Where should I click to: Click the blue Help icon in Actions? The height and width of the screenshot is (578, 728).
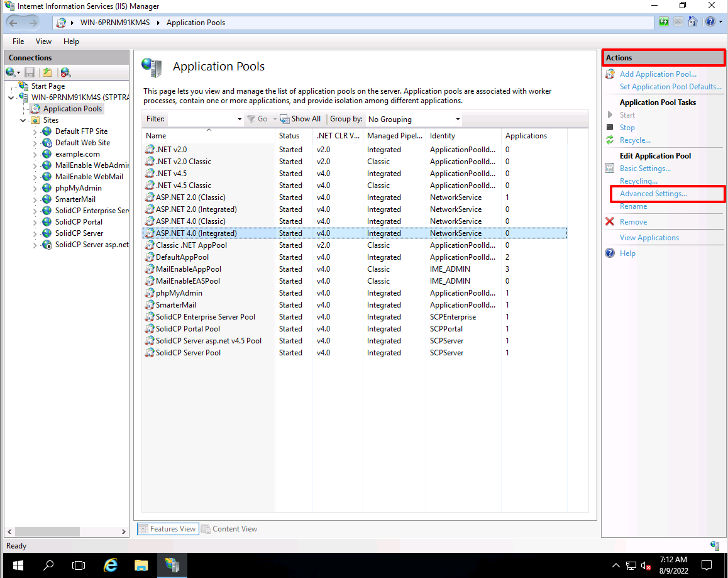610,253
